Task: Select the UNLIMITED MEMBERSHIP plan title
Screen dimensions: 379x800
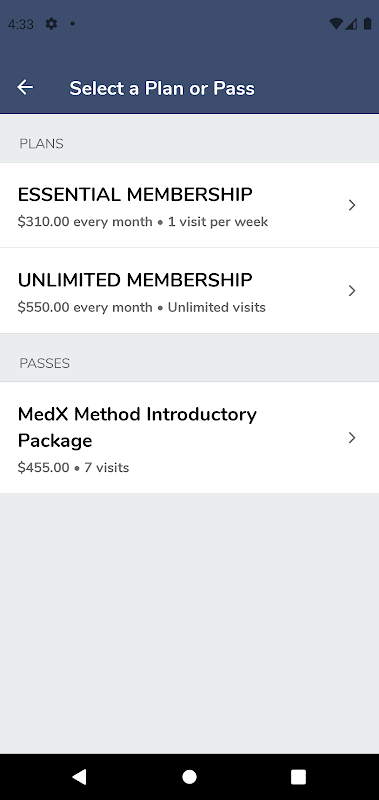Action: pyautogui.click(x=135, y=280)
